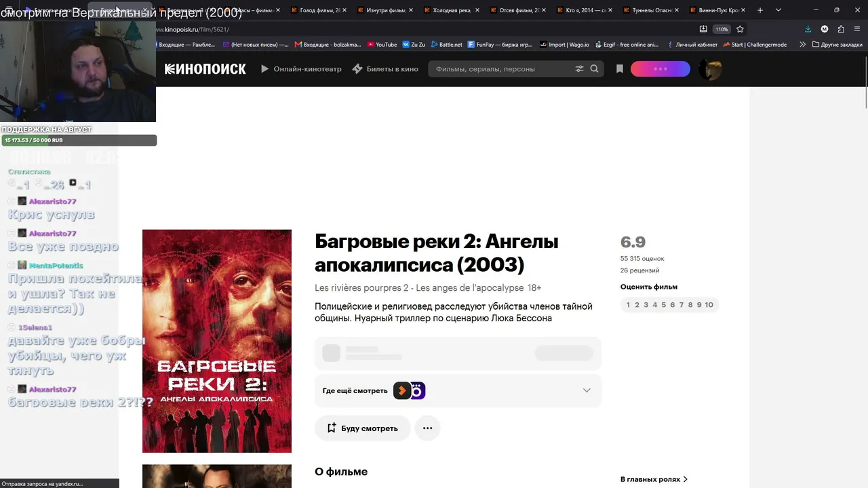Viewport: 868px width, 488px height.
Task: Click the magnifier search icon
Action: click(x=595, y=69)
